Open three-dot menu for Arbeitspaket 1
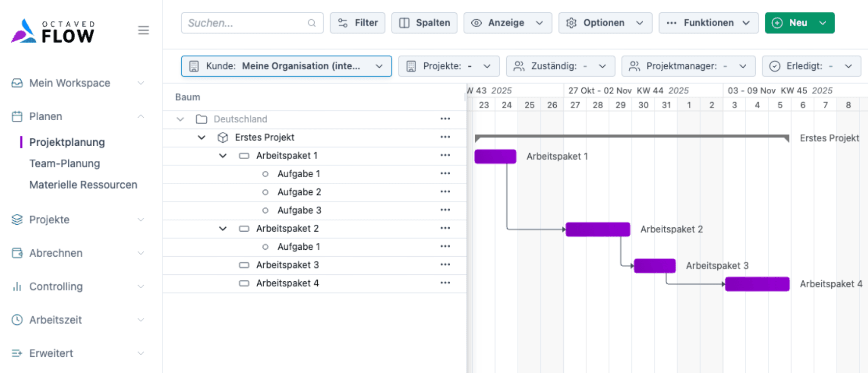868x373 pixels. tap(445, 155)
